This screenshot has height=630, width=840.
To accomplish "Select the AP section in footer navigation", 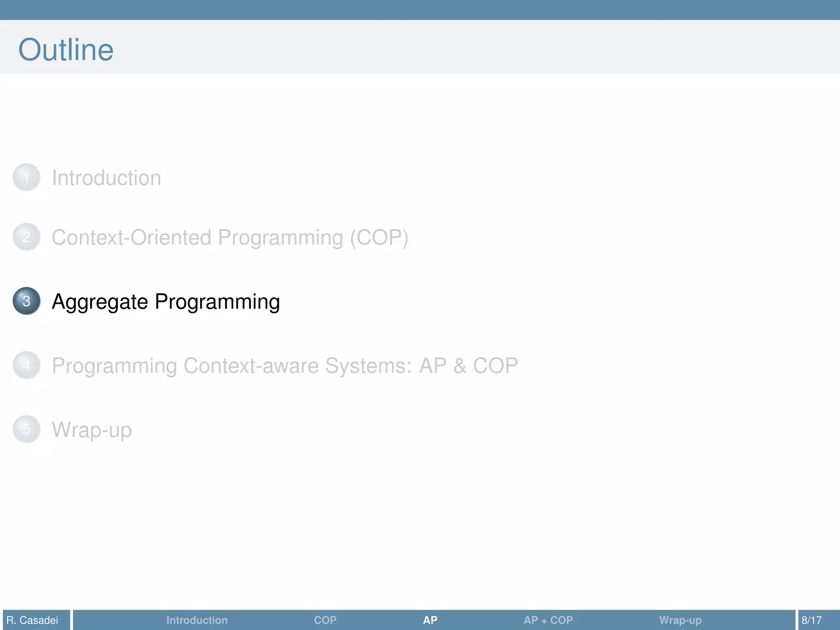I will click(x=430, y=620).
